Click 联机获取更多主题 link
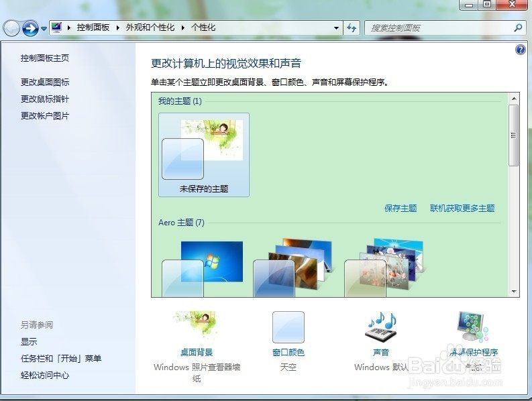 coord(462,208)
